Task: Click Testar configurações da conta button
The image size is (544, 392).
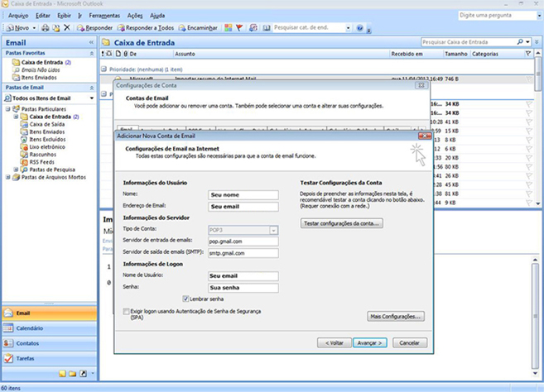Action: click(342, 223)
